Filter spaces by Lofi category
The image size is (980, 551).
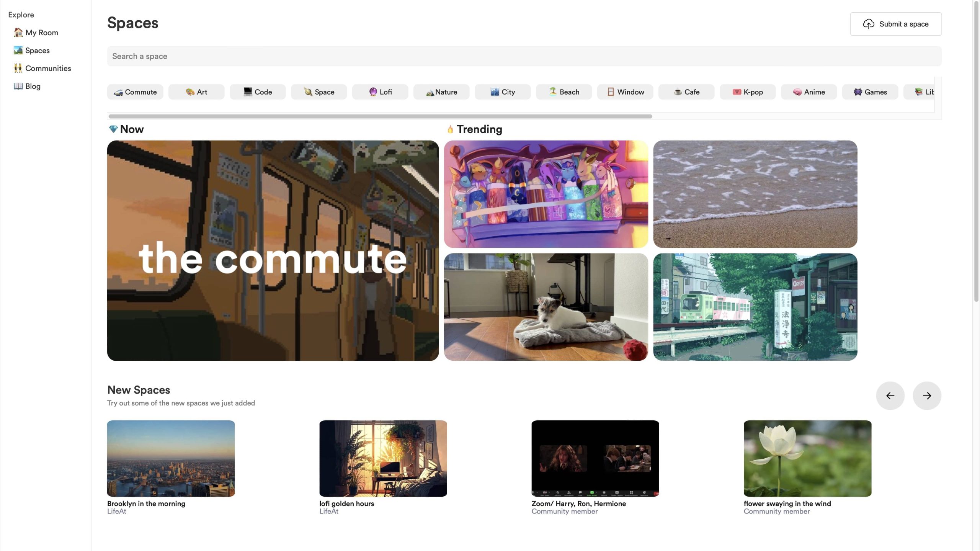point(380,92)
